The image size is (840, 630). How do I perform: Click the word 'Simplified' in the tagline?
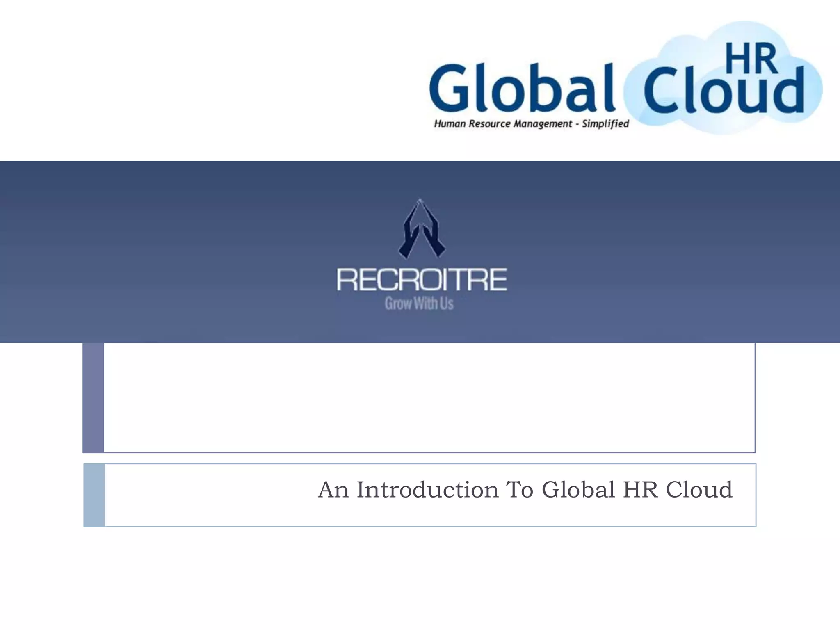coord(605,123)
